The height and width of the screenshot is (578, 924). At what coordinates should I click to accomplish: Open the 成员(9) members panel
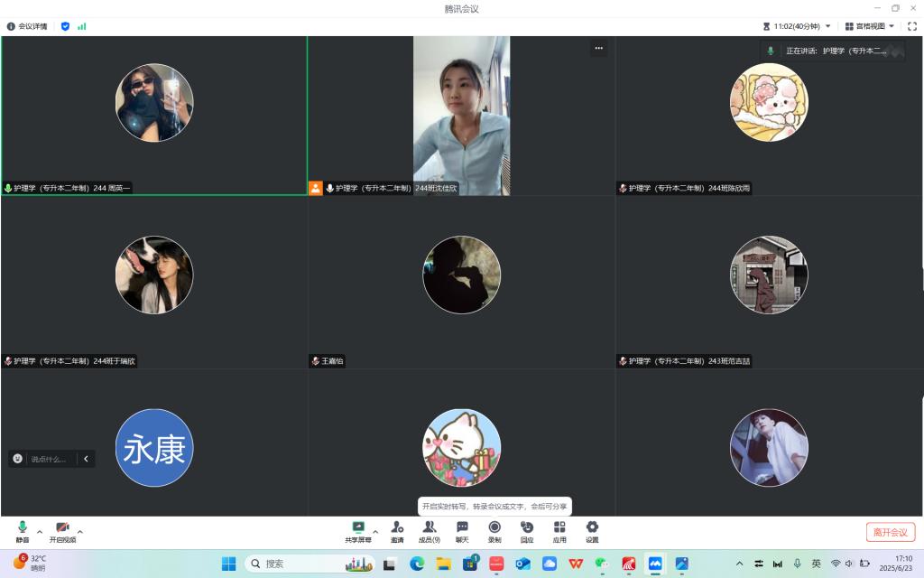coord(430,530)
